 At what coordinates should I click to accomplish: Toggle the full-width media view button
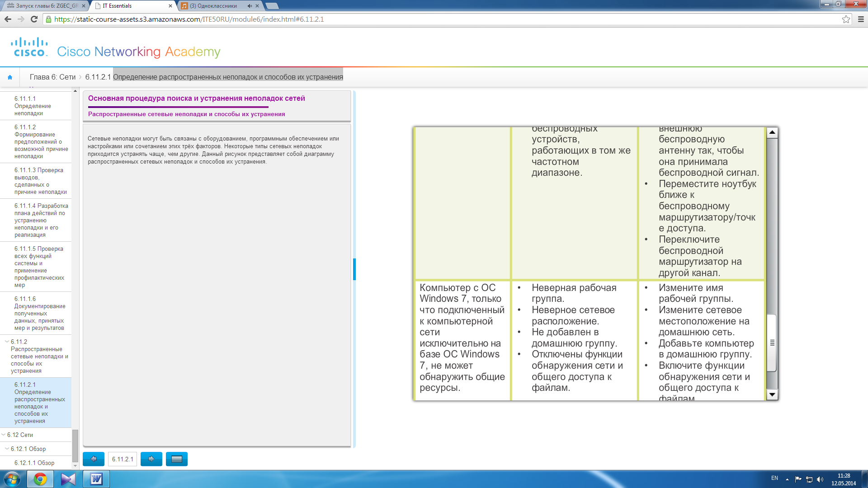pos(177,459)
